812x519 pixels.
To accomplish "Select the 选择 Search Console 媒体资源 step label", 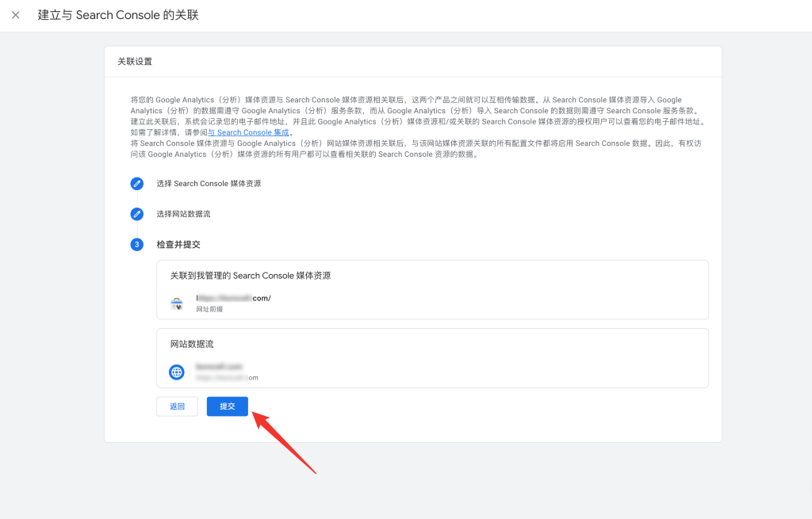I will [x=209, y=184].
